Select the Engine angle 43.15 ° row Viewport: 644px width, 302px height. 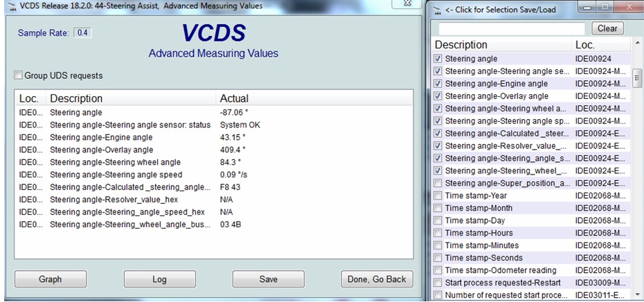[x=213, y=137]
